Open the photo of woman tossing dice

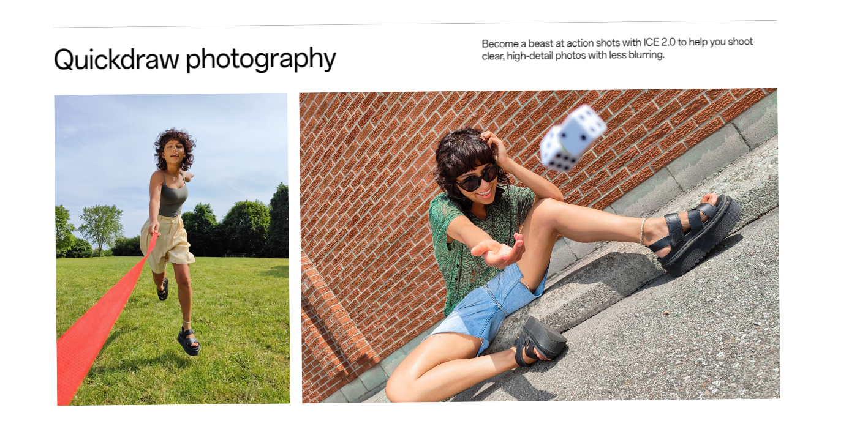point(540,246)
